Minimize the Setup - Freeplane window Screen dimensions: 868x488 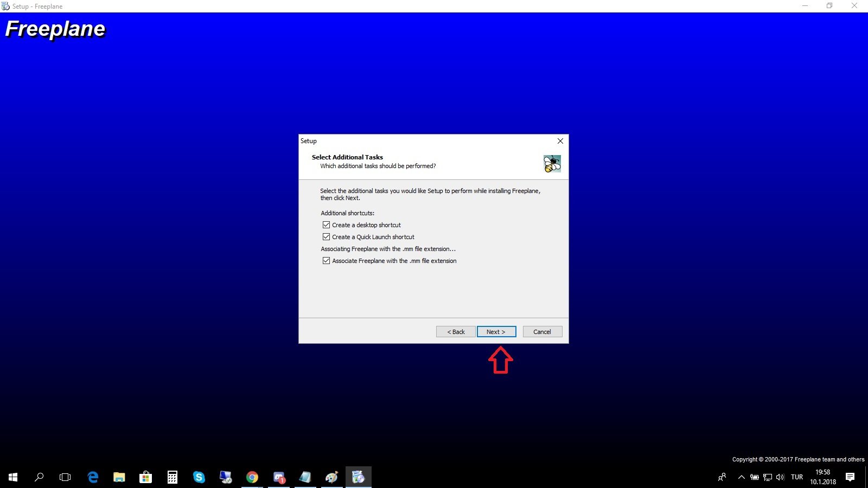pyautogui.click(x=805, y=6)
